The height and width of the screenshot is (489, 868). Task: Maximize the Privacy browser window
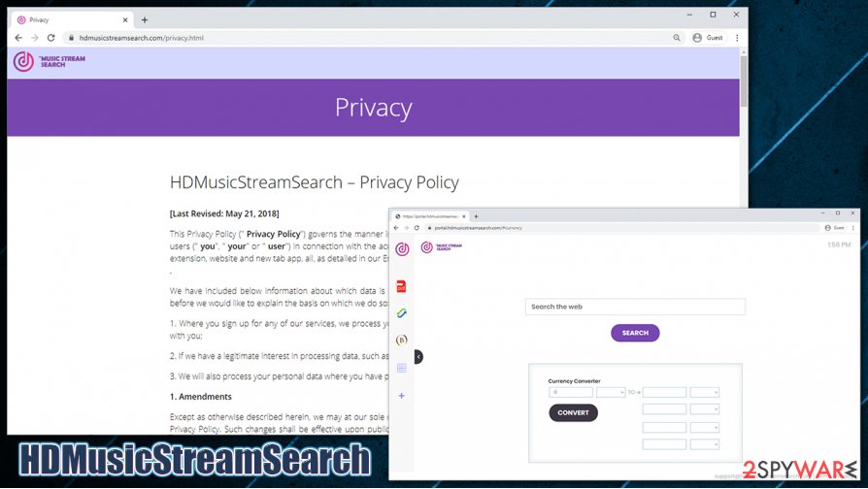pyautogui.click(x=713, y=15)
